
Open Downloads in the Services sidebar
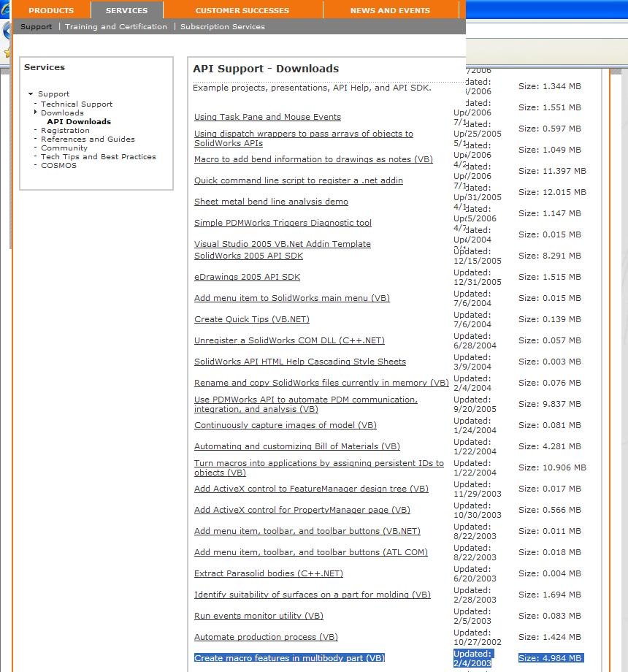[62, 112]
